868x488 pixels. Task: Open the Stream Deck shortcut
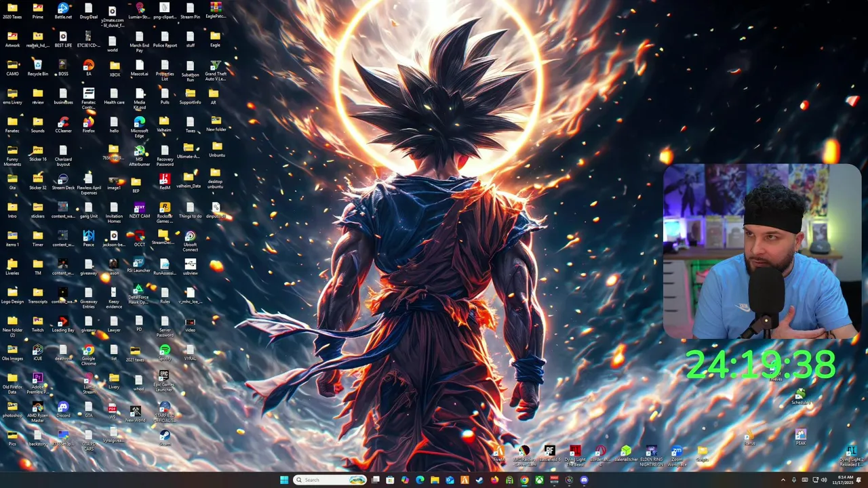[x=63, y=182]
